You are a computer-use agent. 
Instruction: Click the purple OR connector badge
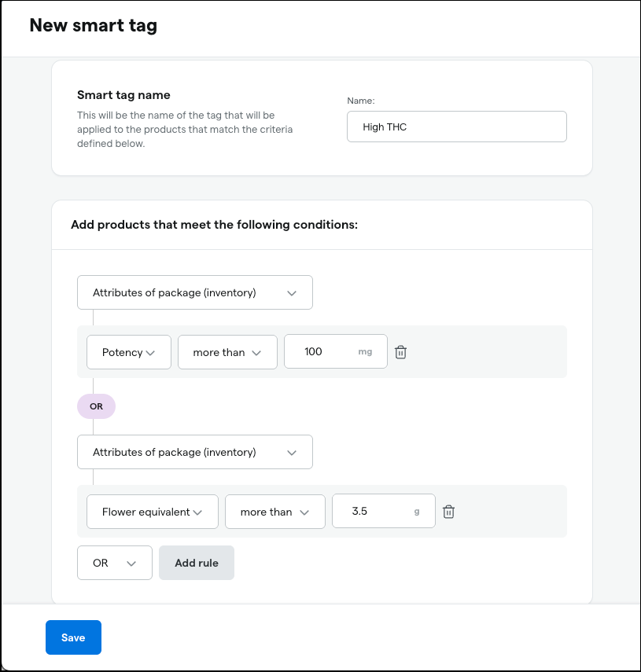tap(96, 406)
